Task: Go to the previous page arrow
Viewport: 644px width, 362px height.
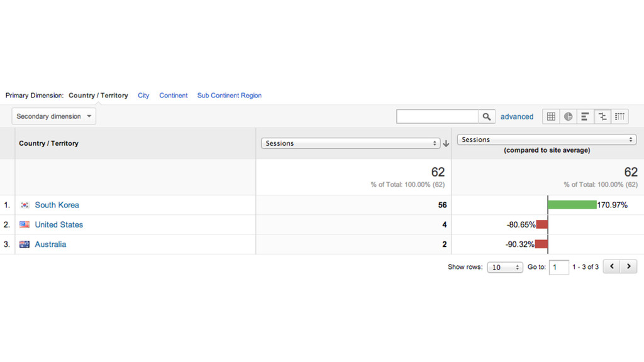Action: click(x=611, y=266)
